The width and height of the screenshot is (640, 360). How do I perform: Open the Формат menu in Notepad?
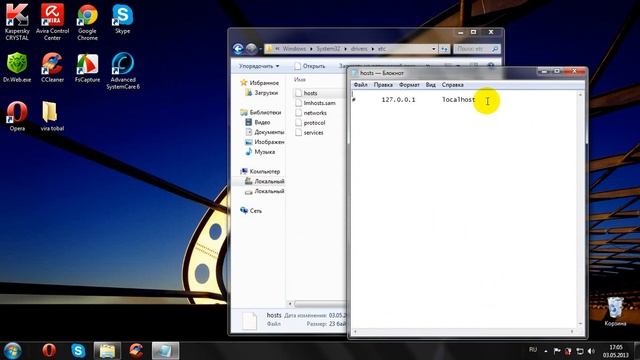click(x=409, y=85)
